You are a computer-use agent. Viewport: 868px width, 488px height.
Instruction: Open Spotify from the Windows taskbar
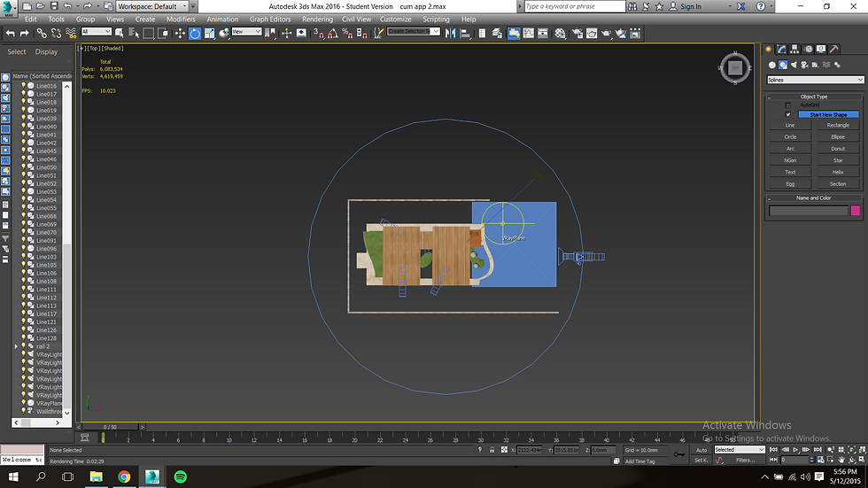pyautogui.click(x=181, y=476)
